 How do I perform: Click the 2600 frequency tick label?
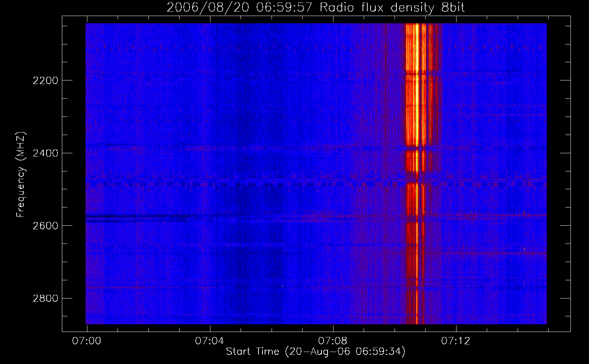point(45,226)
